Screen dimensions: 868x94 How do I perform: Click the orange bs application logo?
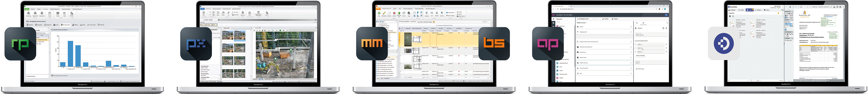coord(494,43)
